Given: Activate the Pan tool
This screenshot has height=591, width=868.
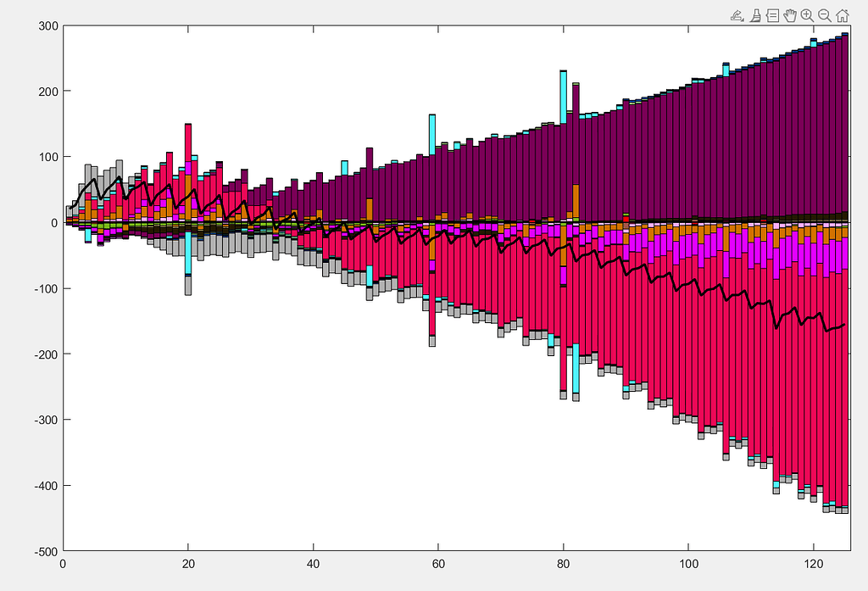Looking at the screenshot, I should click(x=790, y=14).
